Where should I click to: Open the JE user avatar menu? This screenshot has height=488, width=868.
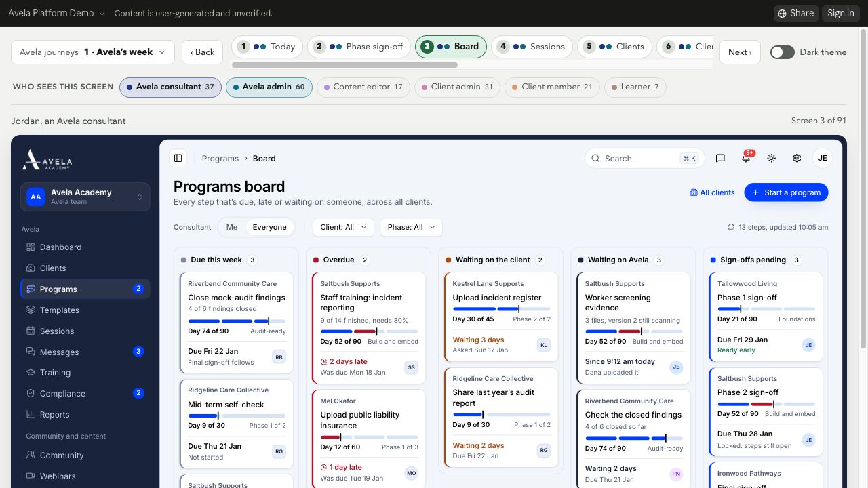[x=823, y=158]
